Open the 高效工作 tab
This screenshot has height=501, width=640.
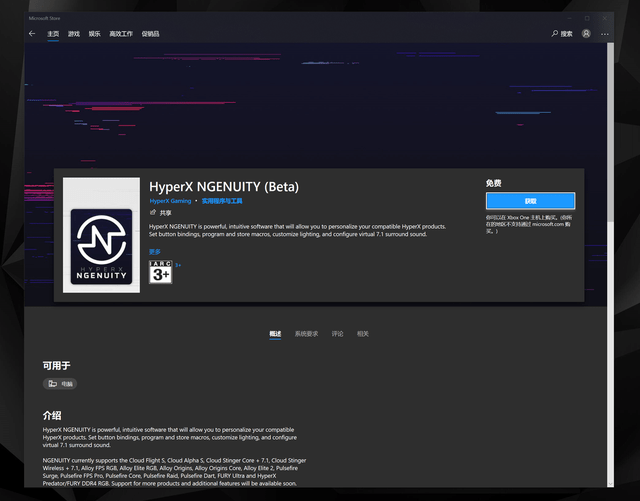[x=121, y=34]
